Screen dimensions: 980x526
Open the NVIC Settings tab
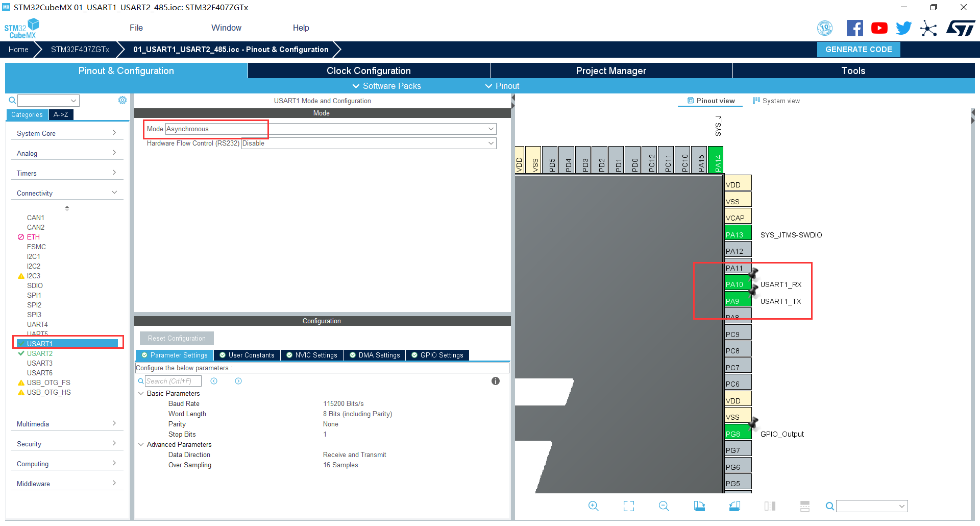[x=311, y=355]
